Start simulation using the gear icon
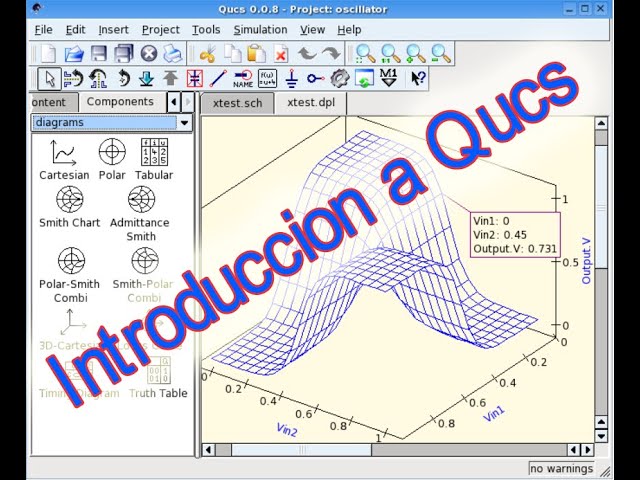 coord(340,78)
